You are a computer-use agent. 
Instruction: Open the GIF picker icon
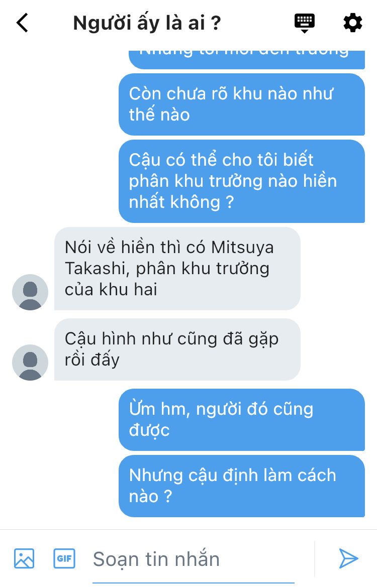point(64,558)
